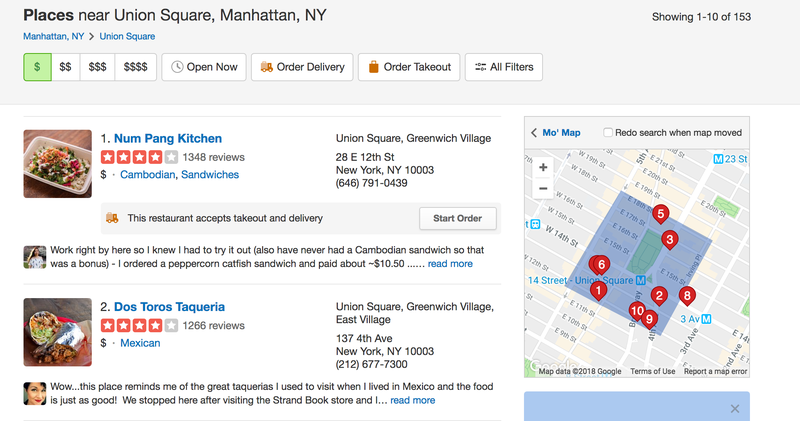Zoom out on the map
Viewport: 800px width, 421px height.
point(543,188)
